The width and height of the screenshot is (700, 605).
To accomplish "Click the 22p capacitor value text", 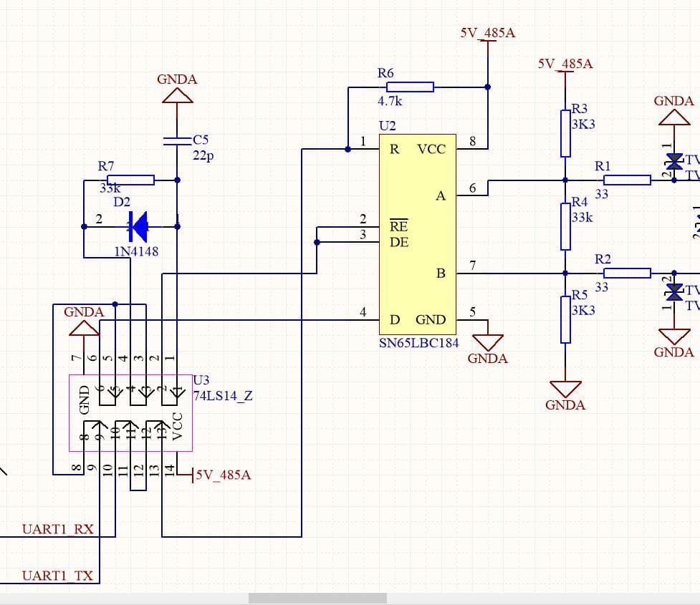I will (203, 155).
